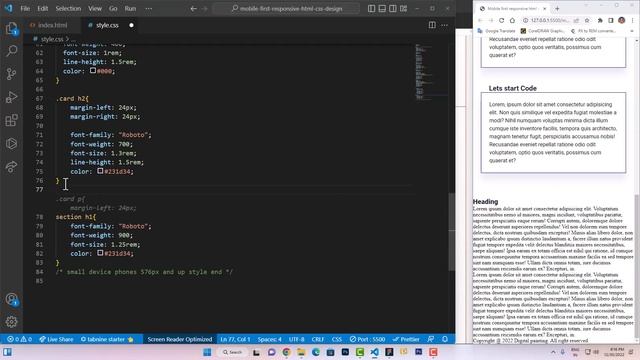Go back using VS Code navigation arrow

tap(193, 8)
